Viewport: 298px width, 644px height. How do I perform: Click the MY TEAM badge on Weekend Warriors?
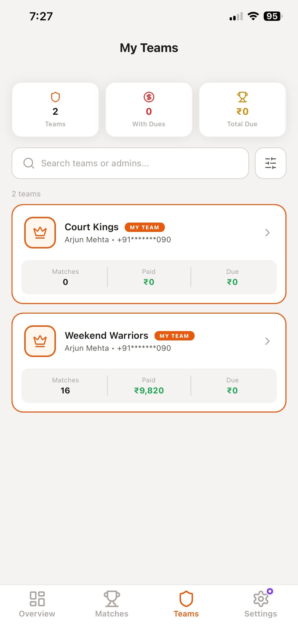click(174, 336)
